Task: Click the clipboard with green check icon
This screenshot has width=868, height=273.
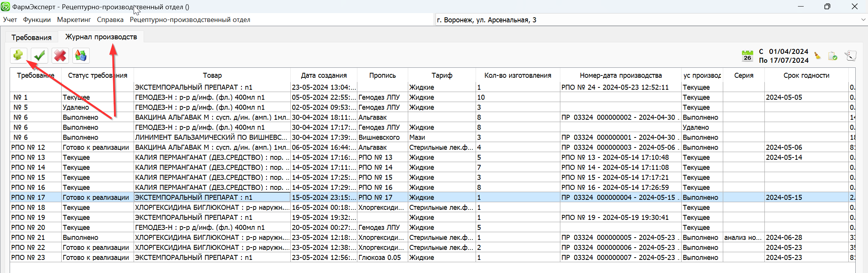Action: tap(833, 56)
